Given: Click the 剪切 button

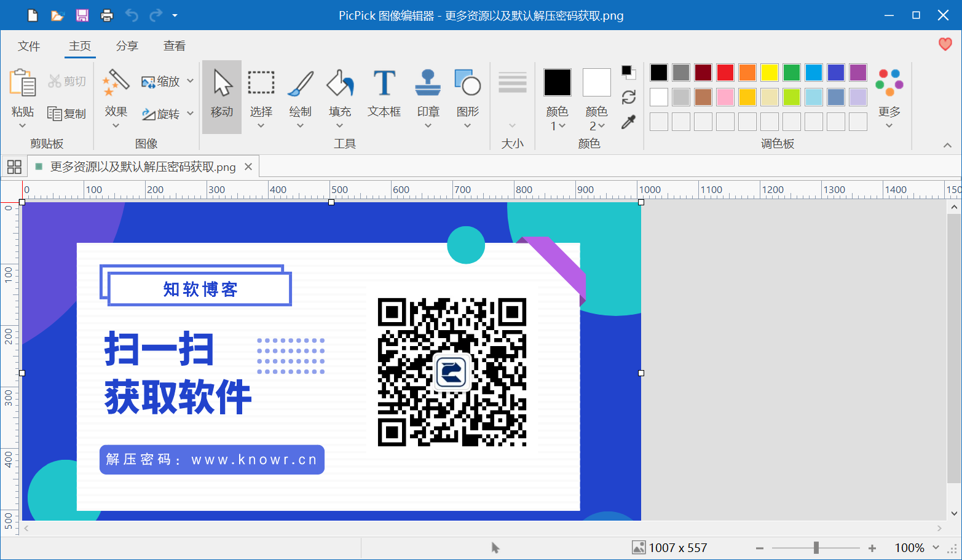Looking at the screenshot, I should tap(67, 81).
